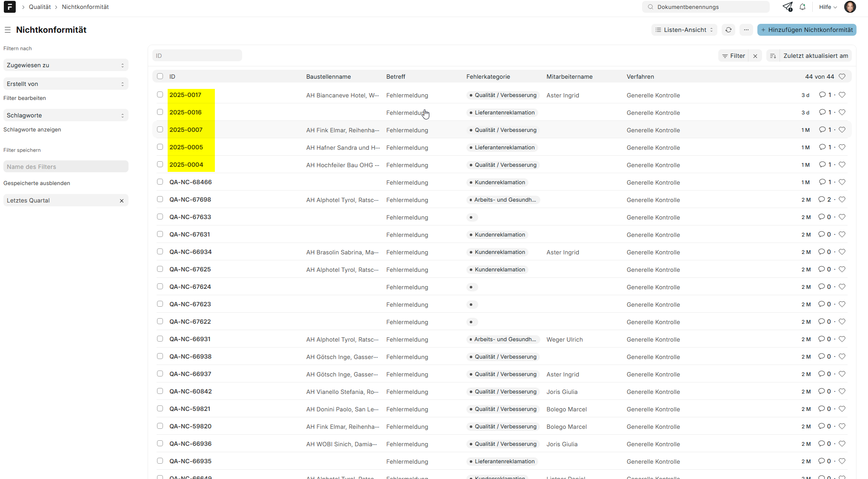868x479 pixels.
Task: Select the QA-NC-68466 row checkbox
Action: point(160,182)
